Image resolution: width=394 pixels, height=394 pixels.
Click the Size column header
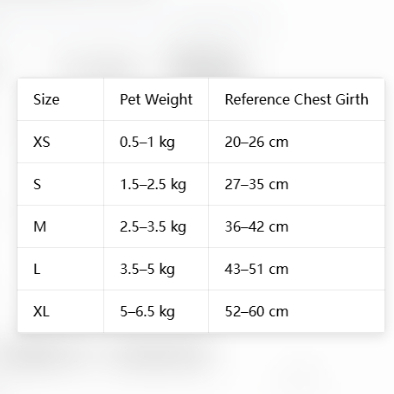[60, 99]
